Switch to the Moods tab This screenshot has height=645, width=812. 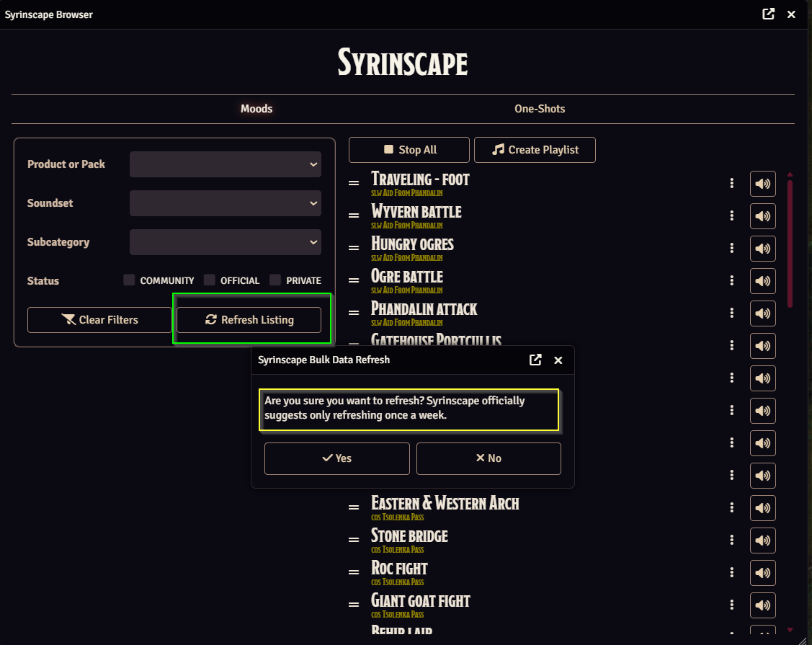click(x=256, y=109)
